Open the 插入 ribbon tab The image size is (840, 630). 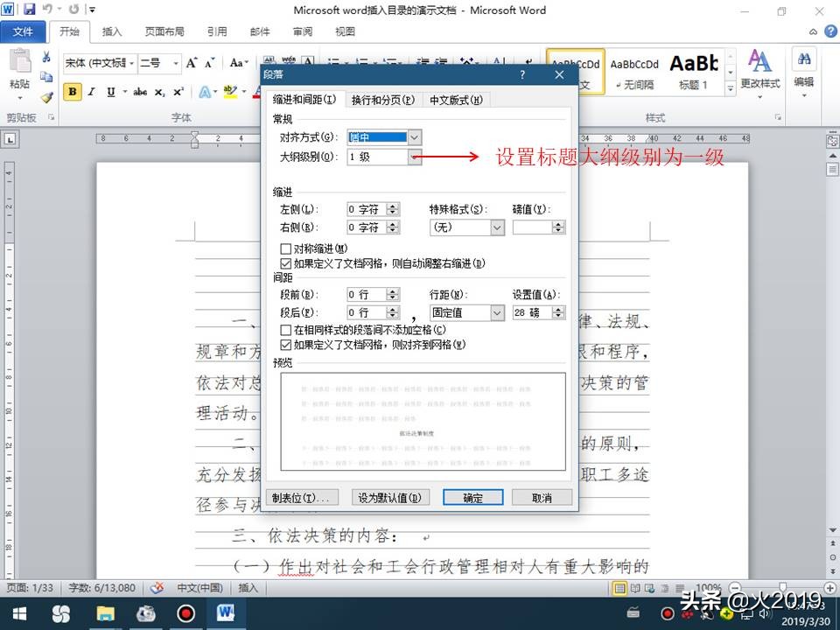coord(112,31)
